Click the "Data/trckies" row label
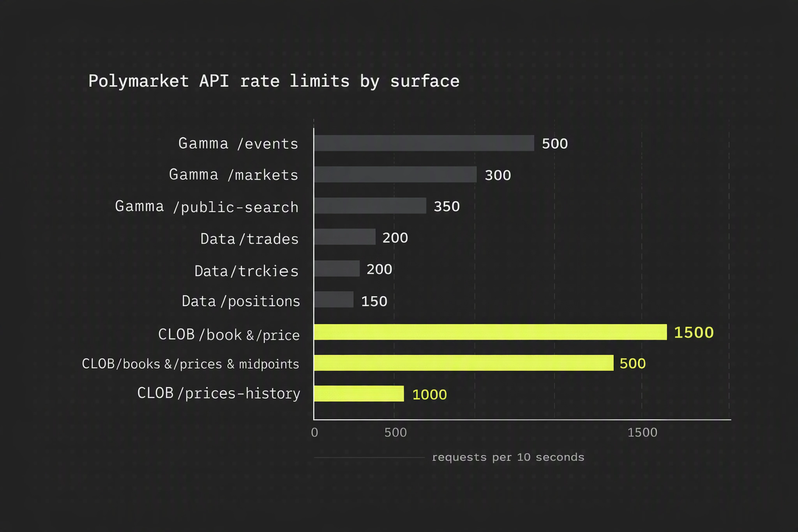The height and width of the screenshot is (532, 798). pos(246,271)
